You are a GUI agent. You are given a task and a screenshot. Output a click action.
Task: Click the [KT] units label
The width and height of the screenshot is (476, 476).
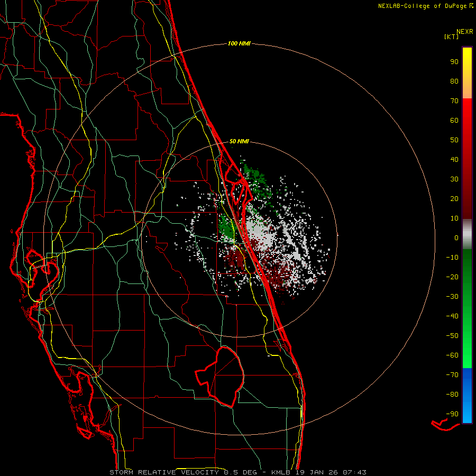[452, 37]
